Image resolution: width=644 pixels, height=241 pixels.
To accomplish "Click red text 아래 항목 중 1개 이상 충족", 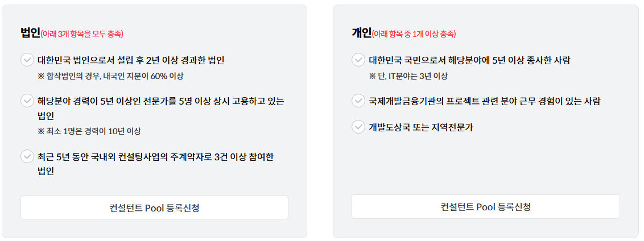I will (x=414, y=34).
